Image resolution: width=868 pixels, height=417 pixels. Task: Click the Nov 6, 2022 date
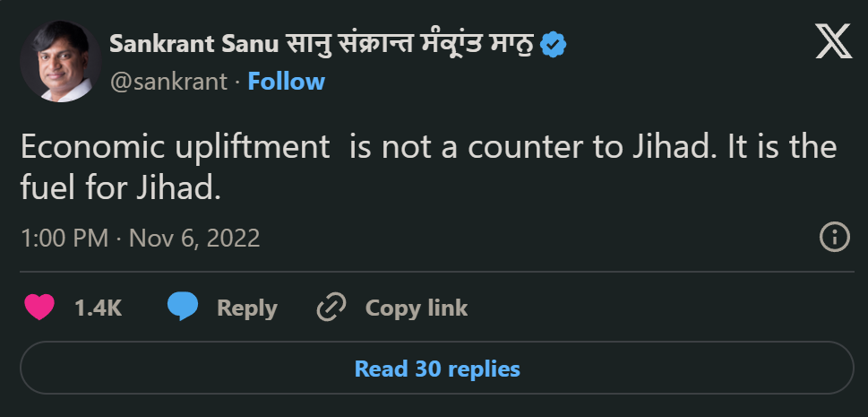(194, 238)
